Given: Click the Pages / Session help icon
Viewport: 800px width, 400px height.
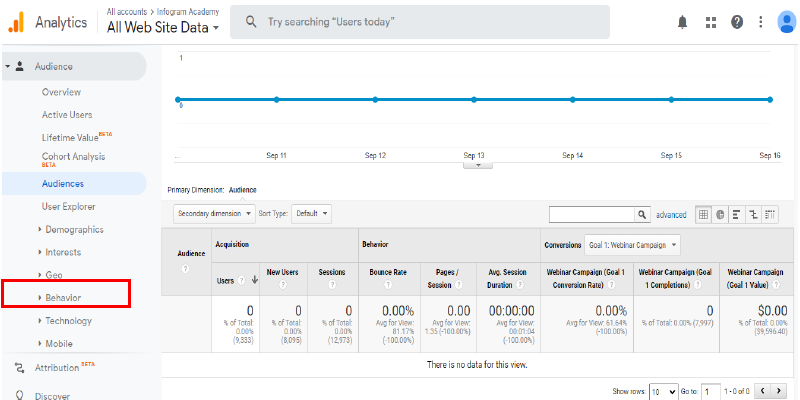Looking at the screenshot, I should [460, 285].
